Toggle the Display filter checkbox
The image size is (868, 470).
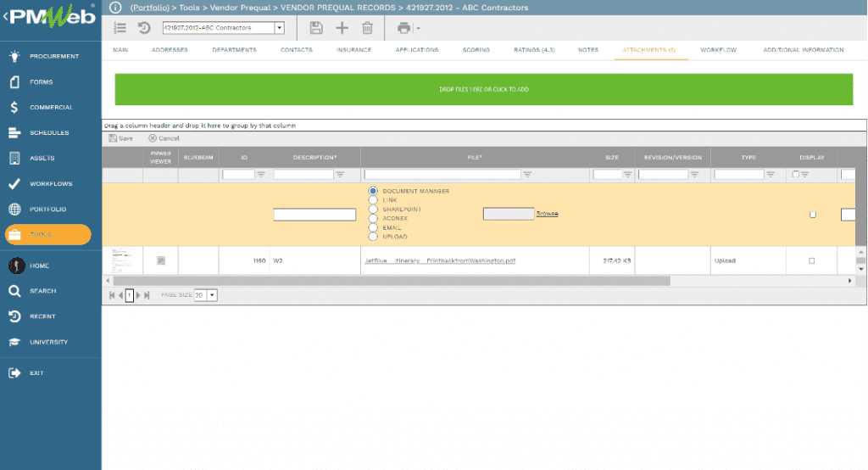click(x=795, y=174)
